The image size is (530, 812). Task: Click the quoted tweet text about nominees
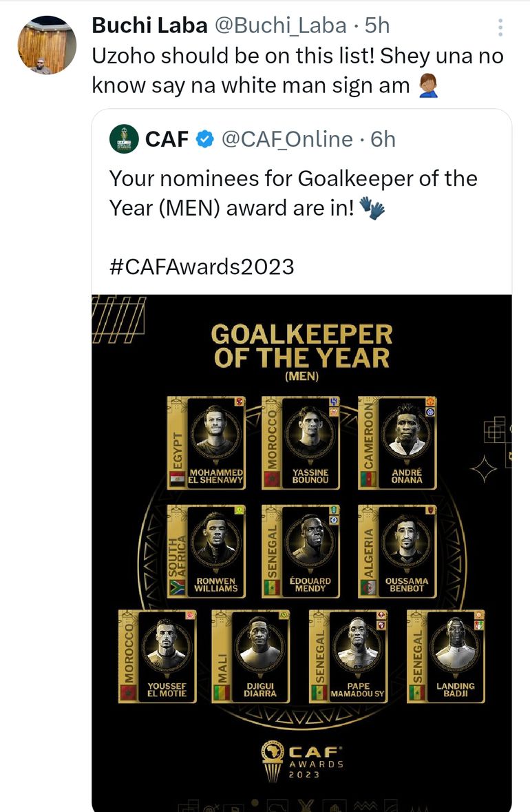(293, 192)
